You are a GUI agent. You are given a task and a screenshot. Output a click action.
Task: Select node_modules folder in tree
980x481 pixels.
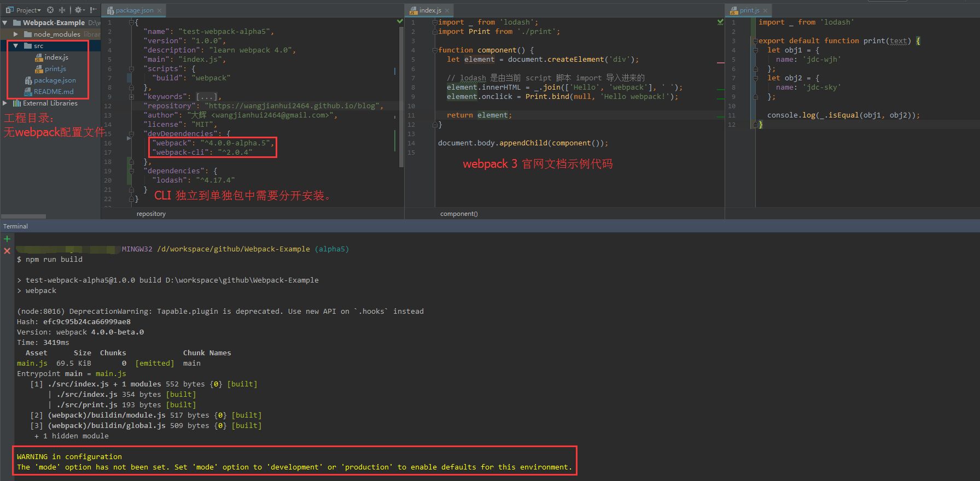point(57,34)
